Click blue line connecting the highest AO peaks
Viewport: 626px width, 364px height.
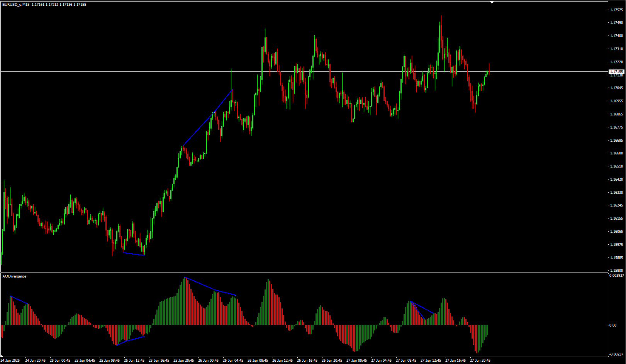(x=210, y=288)
